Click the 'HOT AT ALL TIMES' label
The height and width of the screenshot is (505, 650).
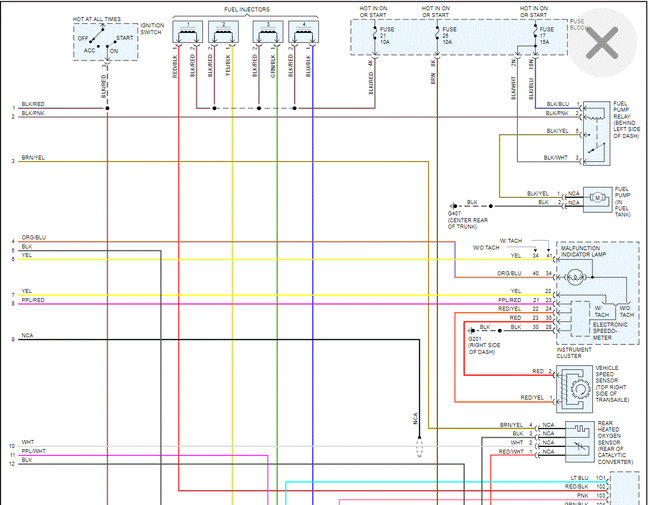[97, 19]
